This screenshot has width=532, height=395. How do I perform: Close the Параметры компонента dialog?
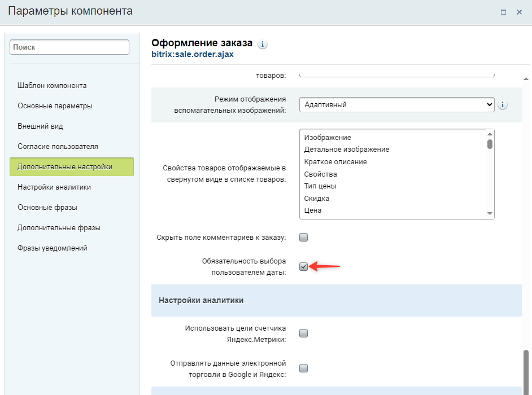pyautogui.click(x=519, y=12)
